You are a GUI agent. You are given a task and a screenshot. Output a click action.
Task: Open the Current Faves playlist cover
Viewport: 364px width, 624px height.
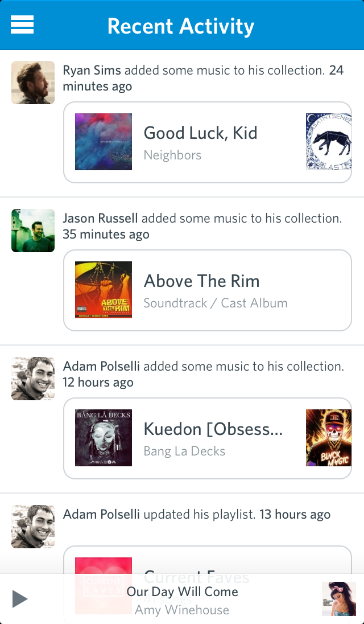(104, 566)
